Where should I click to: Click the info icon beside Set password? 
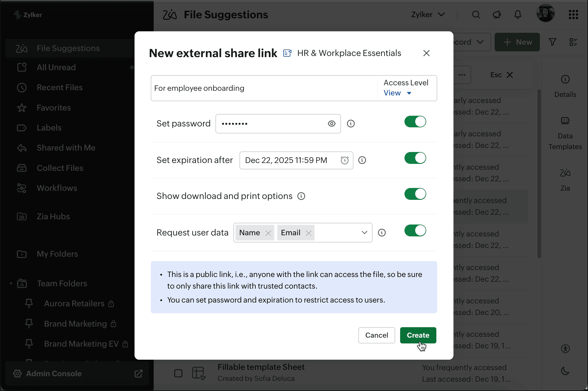pyautogui.click(x=351, y=124)
